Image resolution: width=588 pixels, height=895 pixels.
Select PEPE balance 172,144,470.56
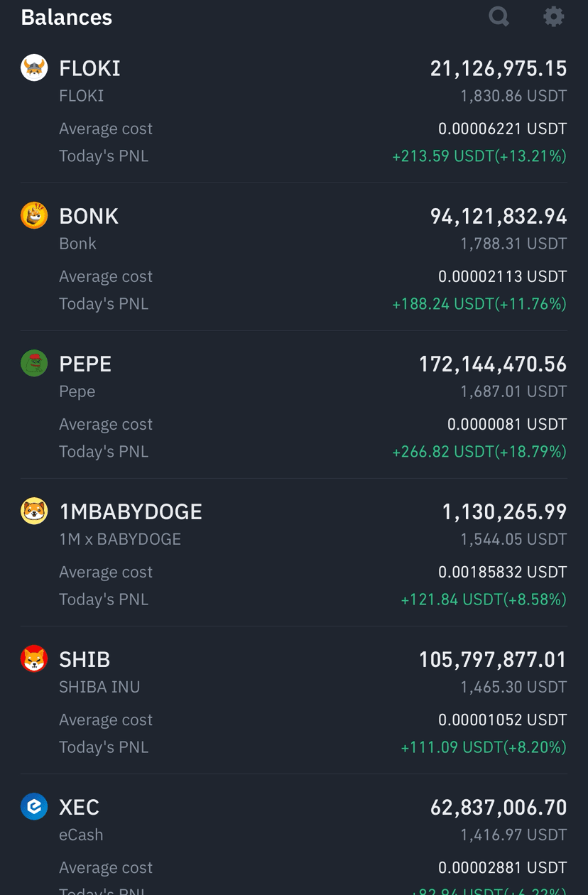tap(493, 364)
